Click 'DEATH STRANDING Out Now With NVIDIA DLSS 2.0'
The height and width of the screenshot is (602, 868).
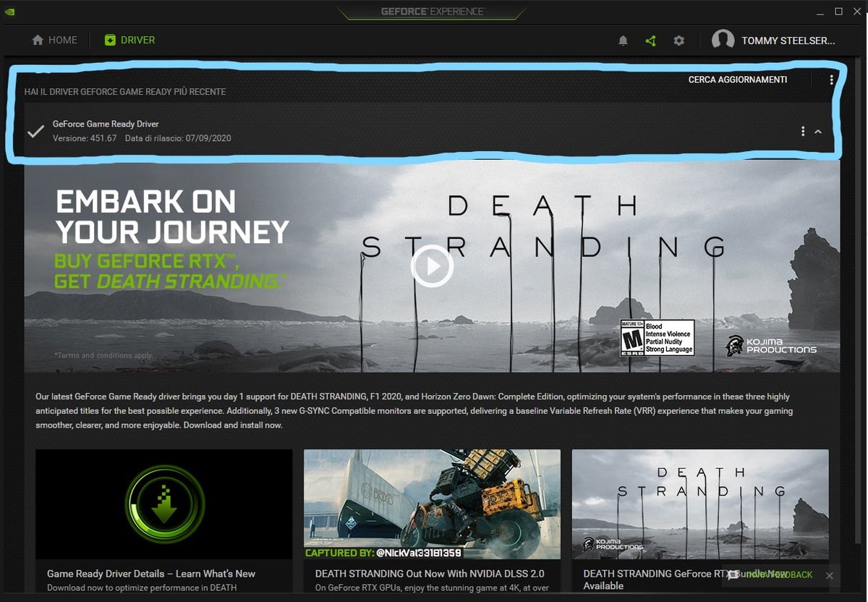tap(430, 574)
